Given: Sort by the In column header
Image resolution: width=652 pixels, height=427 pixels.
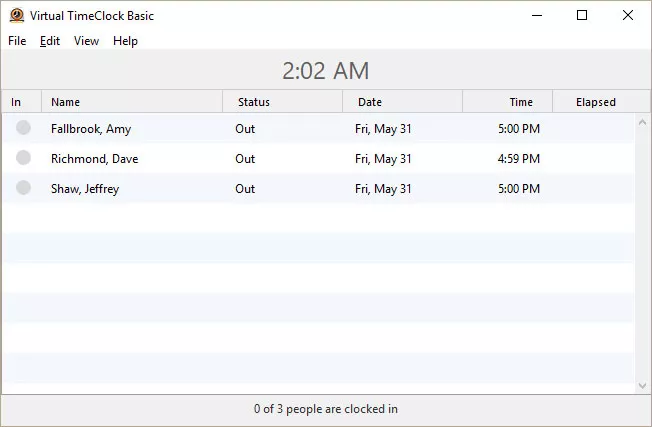Looking at the screenshot, I should (x=22, y=101).
